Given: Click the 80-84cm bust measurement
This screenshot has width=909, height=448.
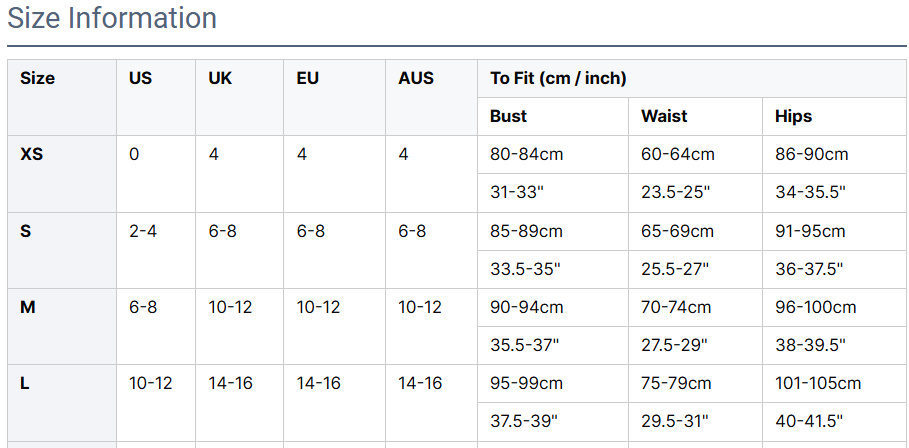Looking at the screenshot, I should coord(526,155).
